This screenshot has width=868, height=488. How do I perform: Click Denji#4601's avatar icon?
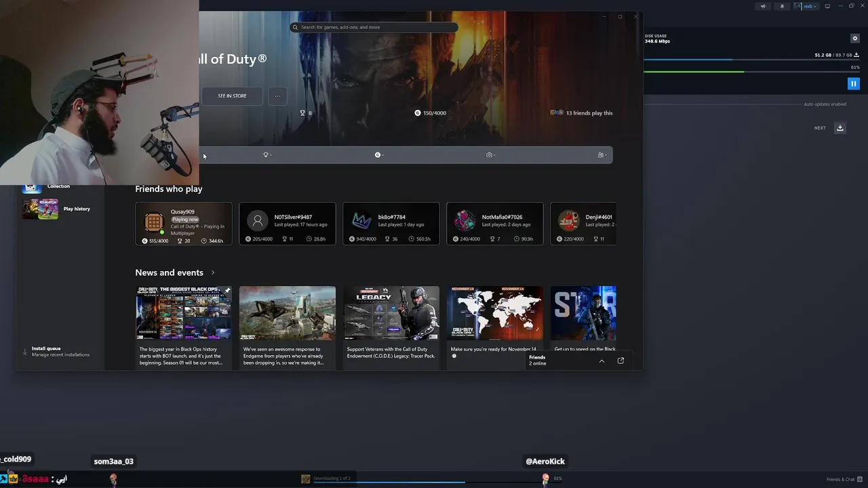(x=569, y=220)
